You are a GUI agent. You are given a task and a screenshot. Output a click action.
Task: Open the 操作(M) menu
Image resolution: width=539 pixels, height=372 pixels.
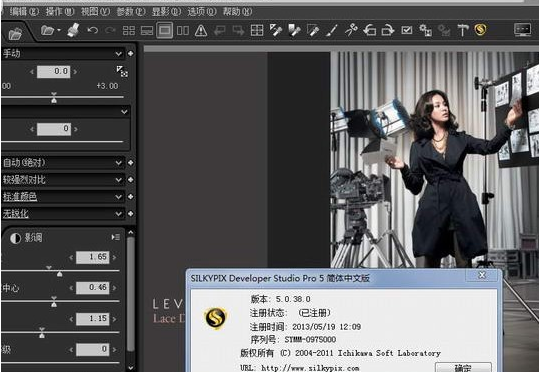click(60, 12)
